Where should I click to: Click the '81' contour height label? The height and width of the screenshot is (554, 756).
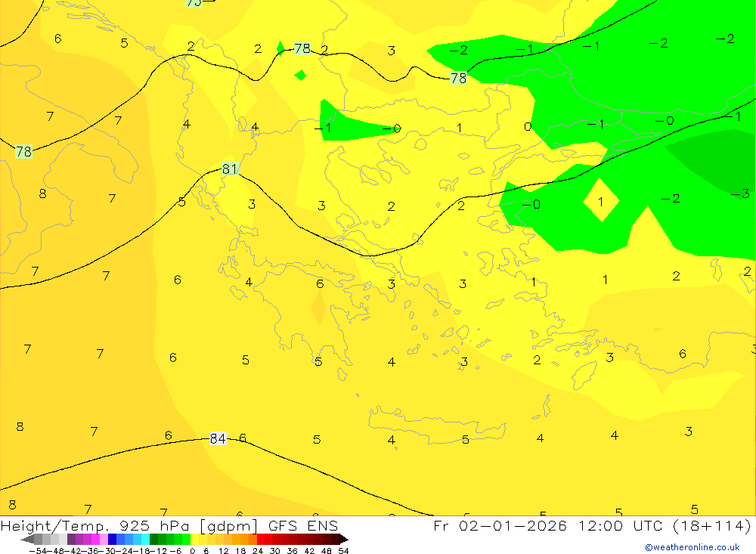pos(230,169)
